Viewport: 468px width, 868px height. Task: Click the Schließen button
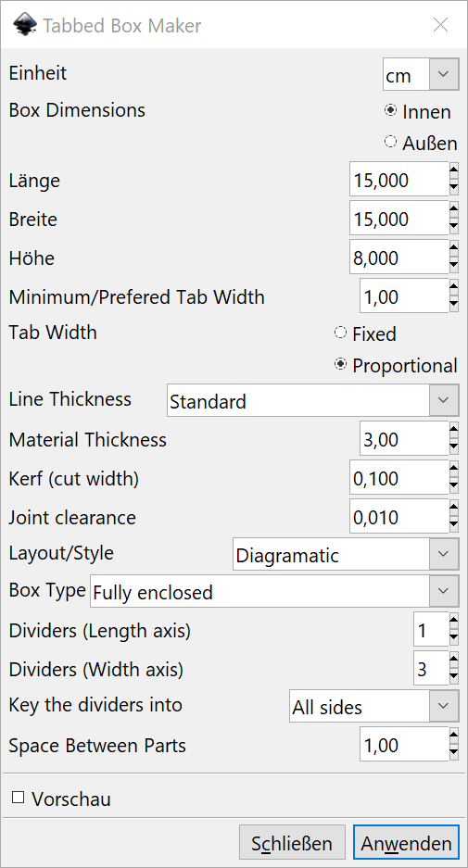tap(292, 843)
